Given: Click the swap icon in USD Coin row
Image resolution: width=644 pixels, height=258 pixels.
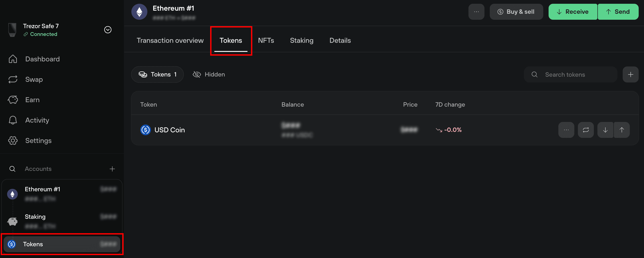Looking at the screenshot, I should pos(586,130).
